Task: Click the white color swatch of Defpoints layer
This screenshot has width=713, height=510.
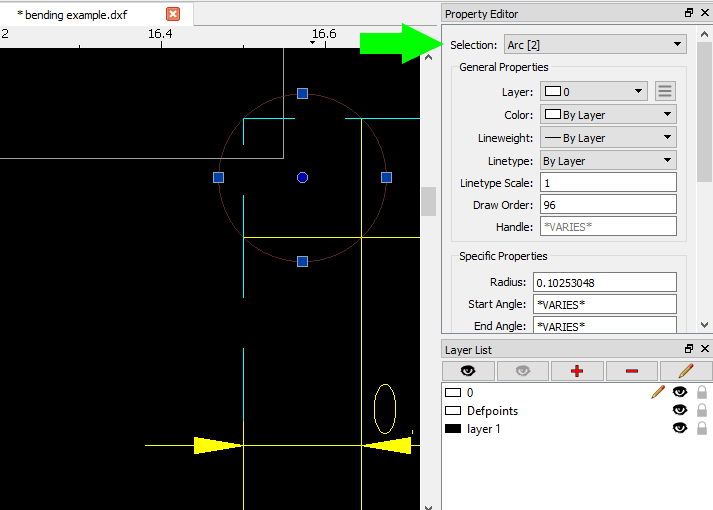Action: tap(453, 410)
